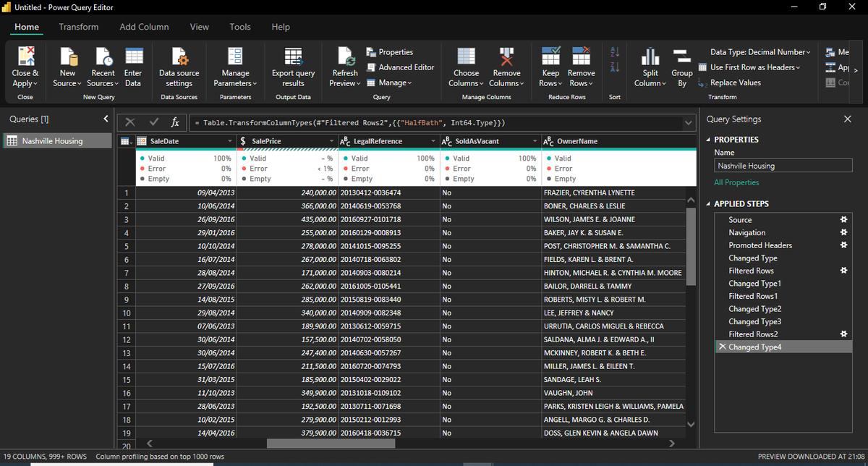Open gear settings for Filtered Rows2 step
The height and width of the screenshot is (466, 868).
coord(843,334)
